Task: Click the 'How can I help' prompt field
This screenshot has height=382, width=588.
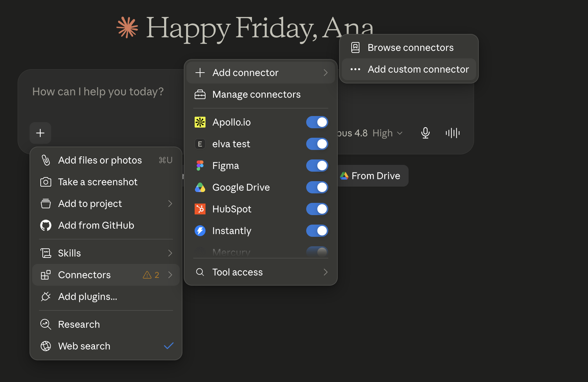Action: click(x=98, y=92)
